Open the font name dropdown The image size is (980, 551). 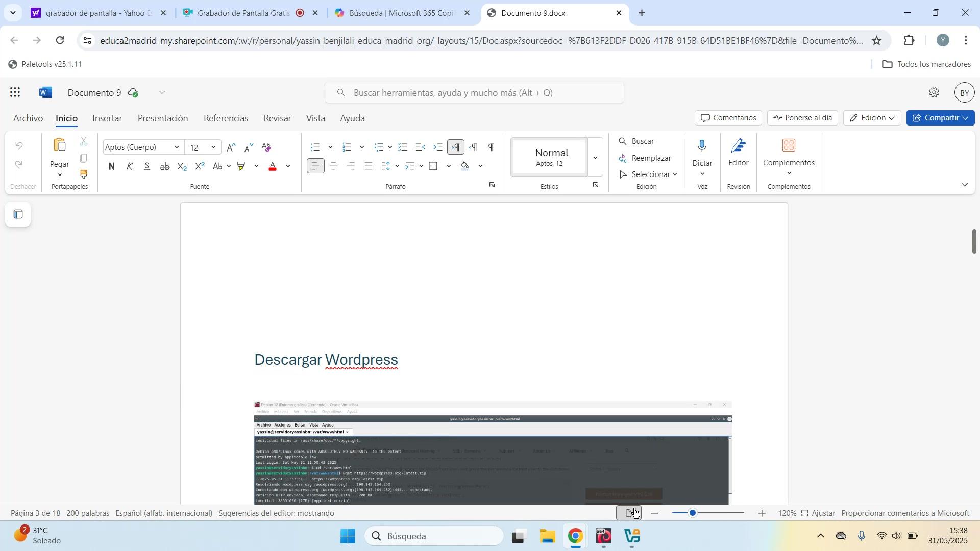coord(177,148)
